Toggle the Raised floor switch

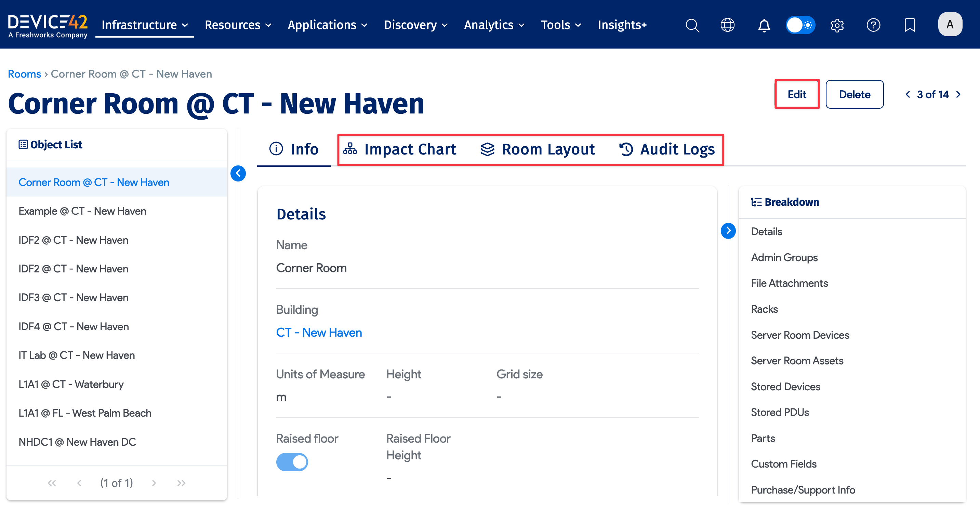(x=292, y=462)
